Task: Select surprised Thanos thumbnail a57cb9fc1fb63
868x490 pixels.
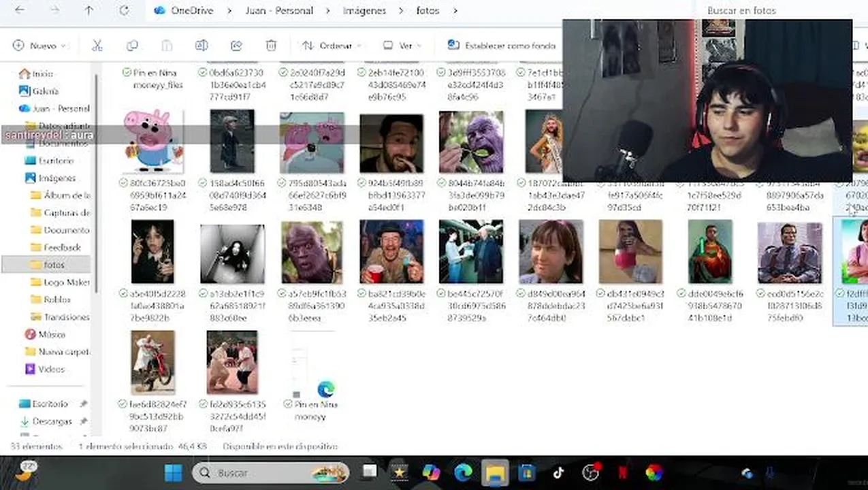Action: 312,252
